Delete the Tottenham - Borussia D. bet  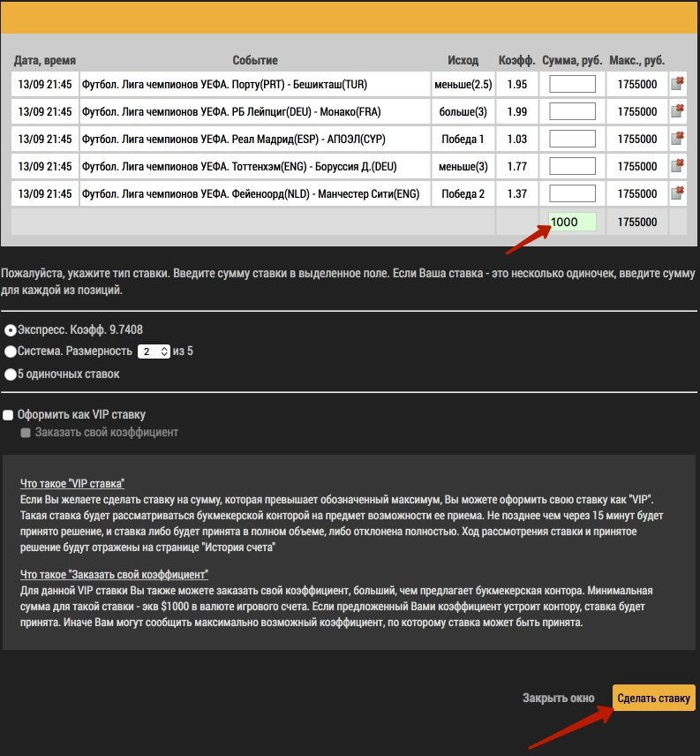[678, 166]
